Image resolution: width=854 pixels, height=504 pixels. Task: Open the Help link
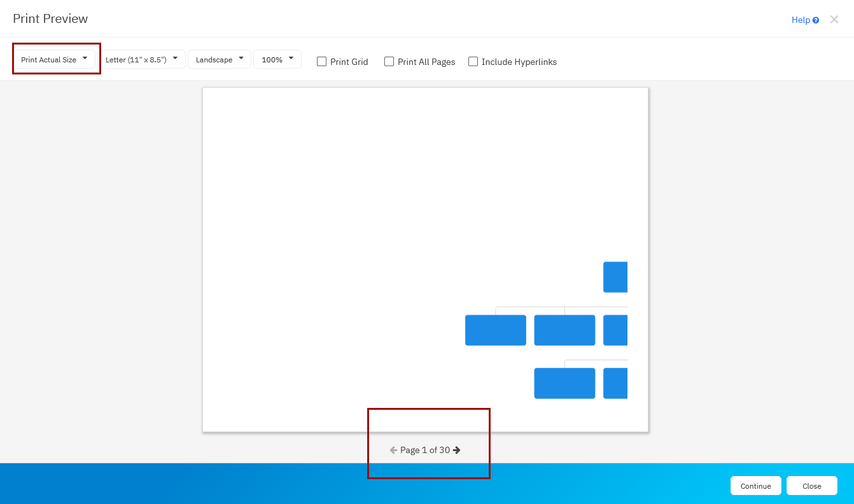click(801, 20)
